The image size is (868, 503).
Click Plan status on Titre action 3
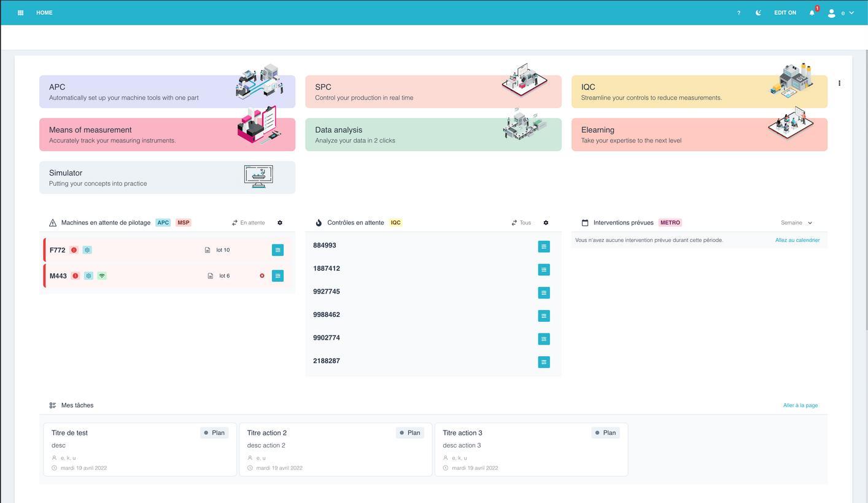(x=605, y=433)
